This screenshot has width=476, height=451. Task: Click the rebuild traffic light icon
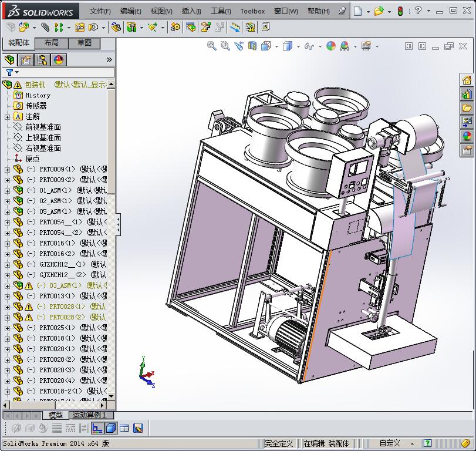400,11
